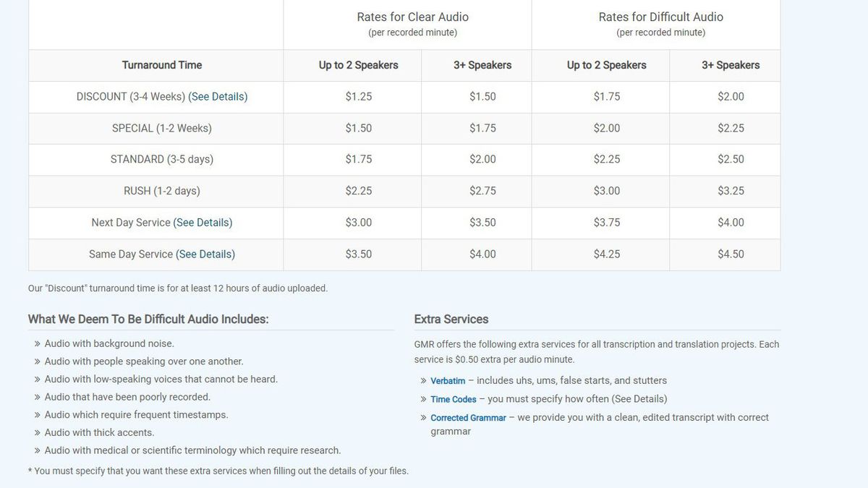Click the $2.75 RUSH price cell
The image size is (868, 488).
482,191
